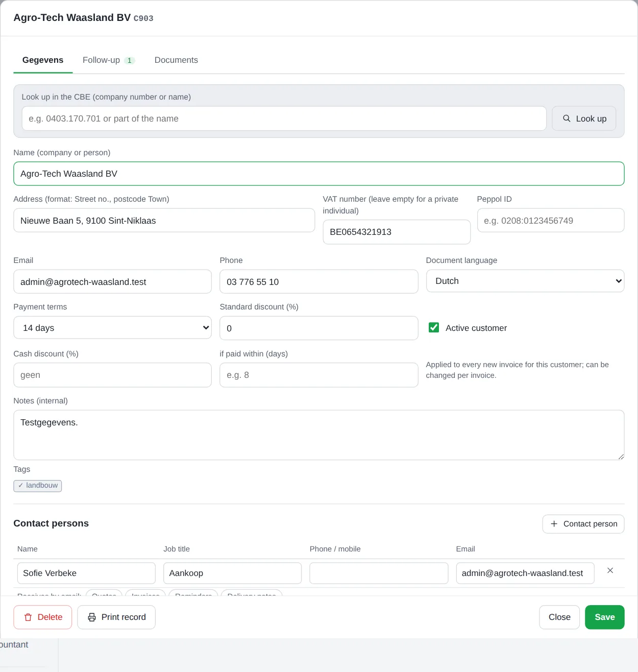Click the contact name field Sofie Verbeke

point(86,573)
